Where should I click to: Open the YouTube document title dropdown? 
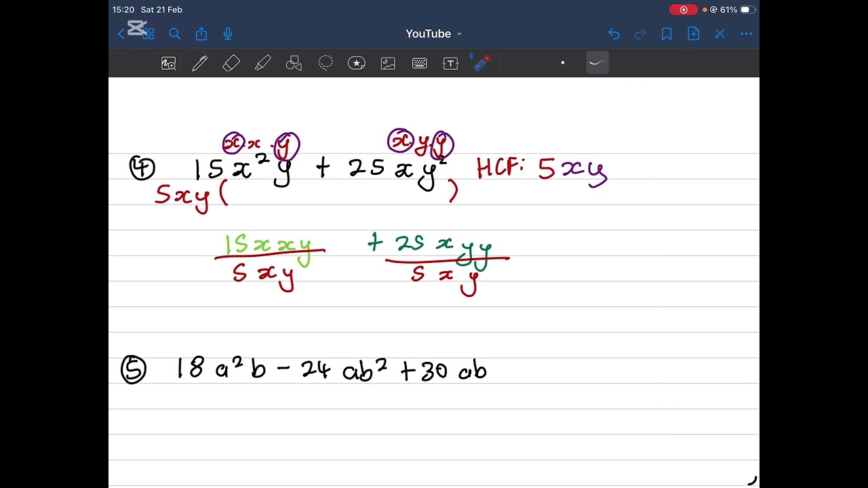click(433, 34)
